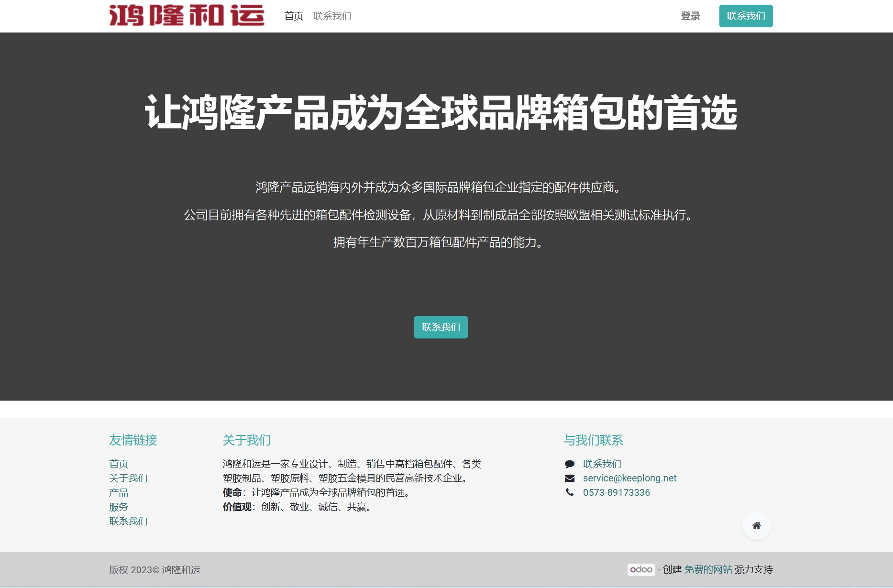The image size is (893, 588).
Task: Open 关于我们 link under 友情链接
Action: point(128,478)
